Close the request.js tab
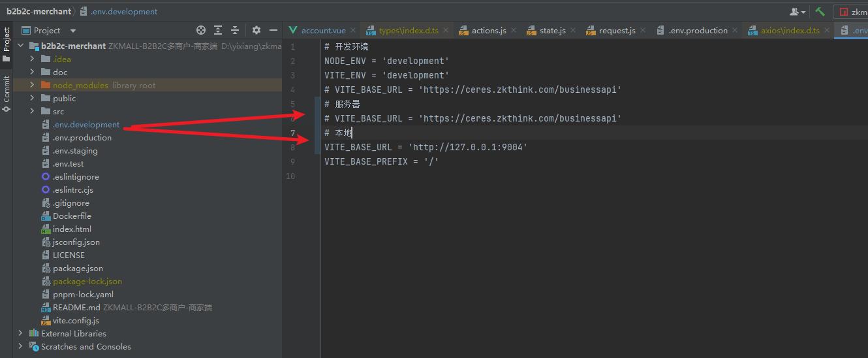The image size is (868, 358). pos(643,31)
